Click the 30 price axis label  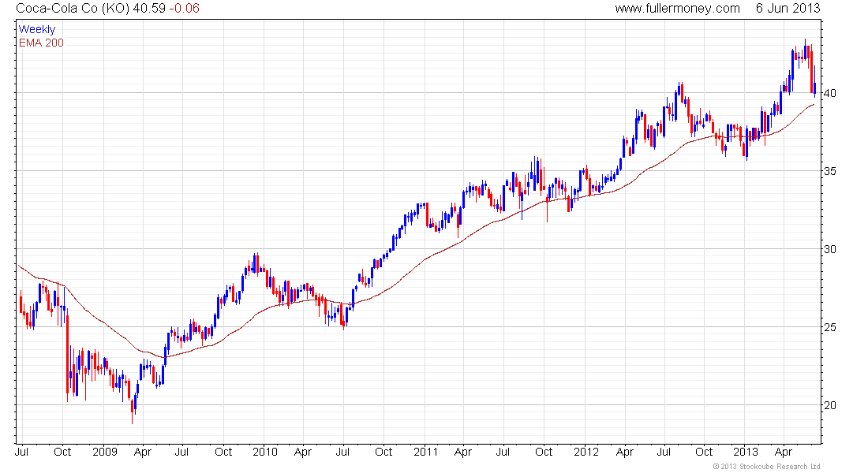pos(830,249)
